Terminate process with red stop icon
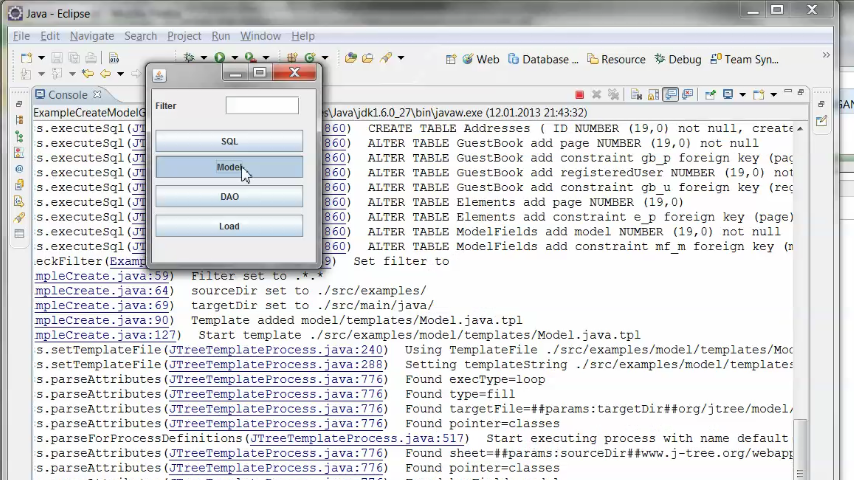This screenshot has width=854, height=480. click(580, 95)
